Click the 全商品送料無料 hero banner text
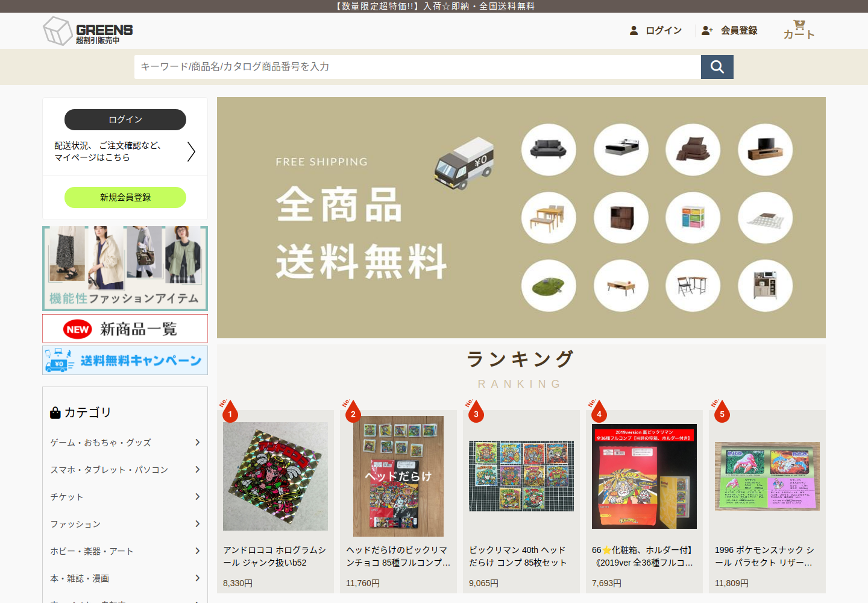 (362, 233)
